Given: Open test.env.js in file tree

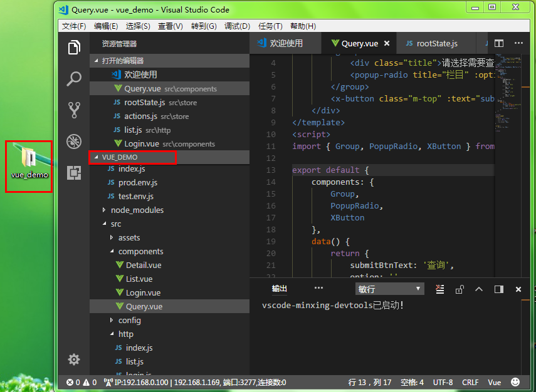Looking at the screenshot, I should (169, 197).
